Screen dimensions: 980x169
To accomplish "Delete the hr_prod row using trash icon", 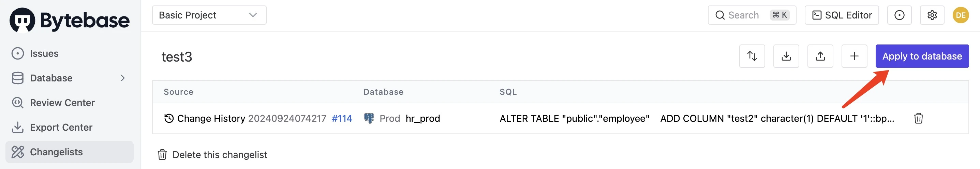I will click(x=918, y=118).
